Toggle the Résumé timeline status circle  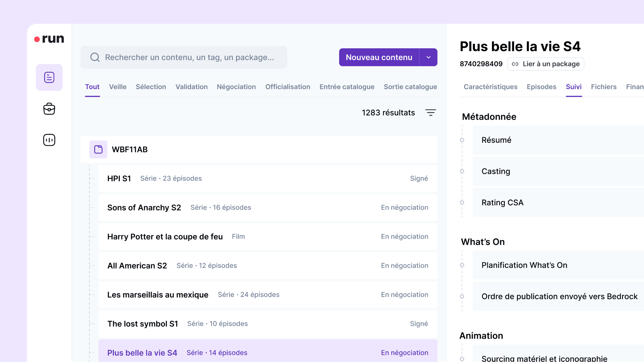(462, 140)
